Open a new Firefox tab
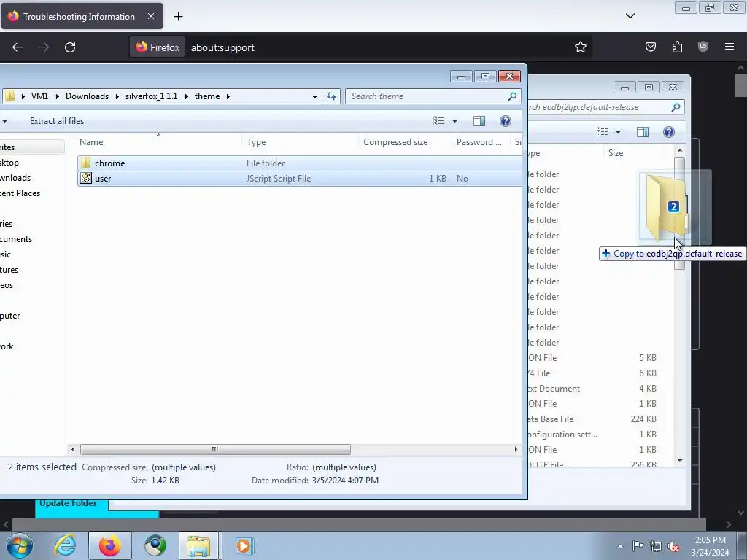 tap(178, 17)
